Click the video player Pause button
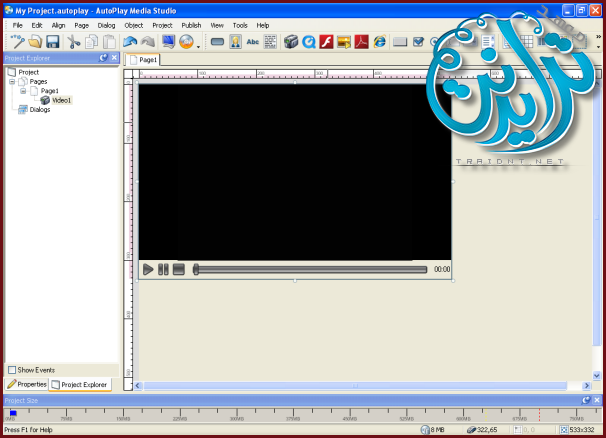Image resolution: width=606 pixels, height=438 pixels. (163, 269)
